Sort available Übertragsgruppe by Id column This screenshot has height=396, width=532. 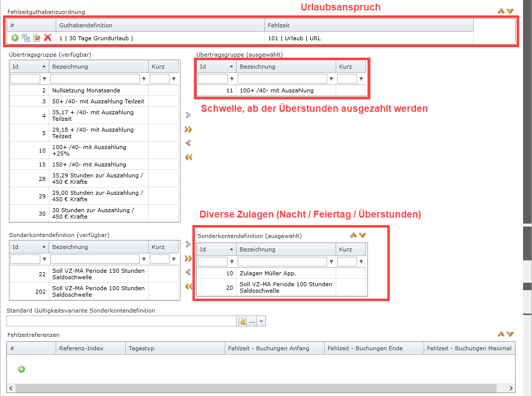[x=29, y=67]
